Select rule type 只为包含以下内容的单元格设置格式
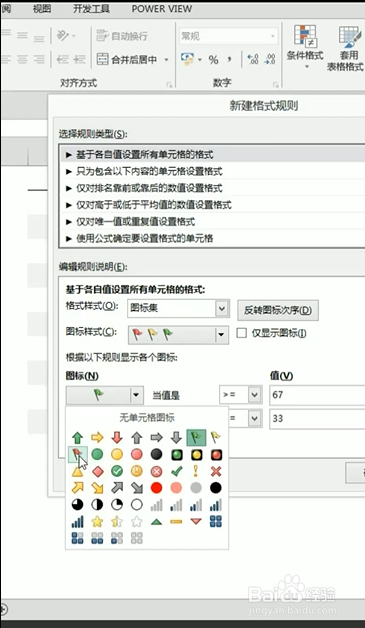 [212, 171]
